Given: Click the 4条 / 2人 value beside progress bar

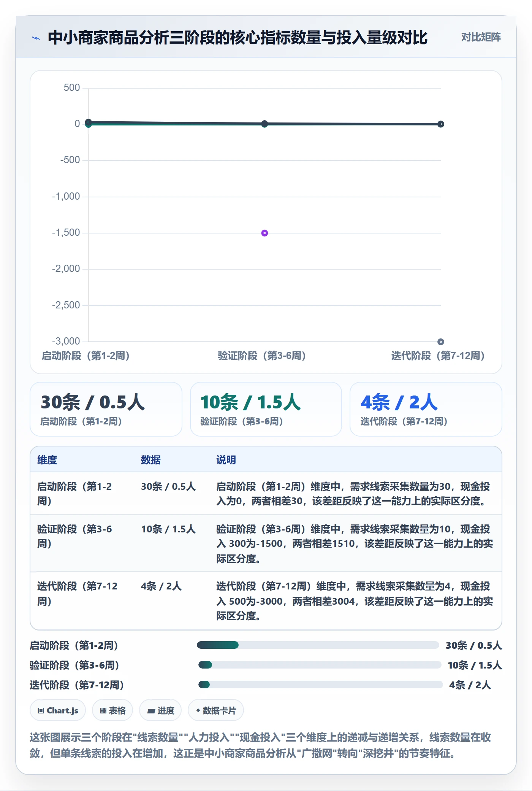Looking at the screenshot, I should pyautogui.click(x=470, y=685).
